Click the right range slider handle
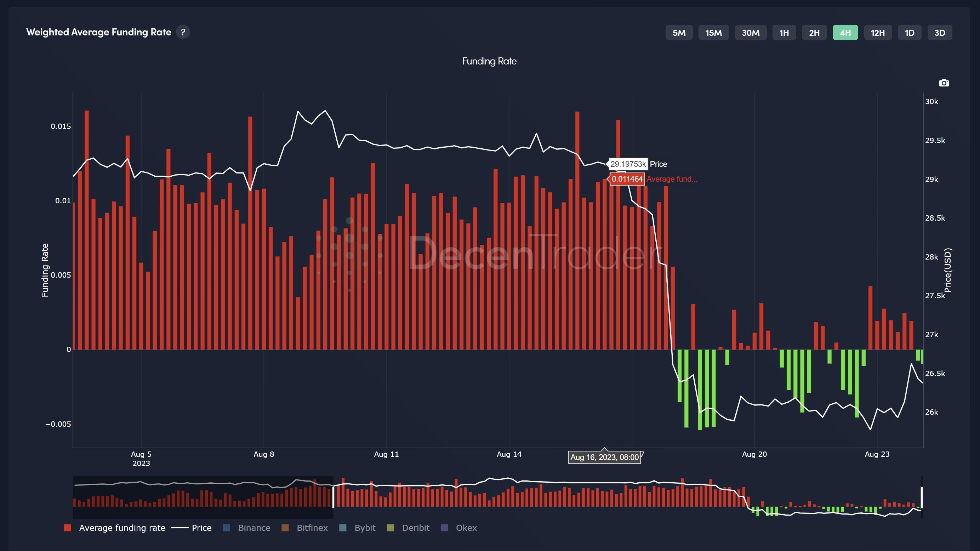This screenshot has height=551, width=980. click(x=922, y=497)
